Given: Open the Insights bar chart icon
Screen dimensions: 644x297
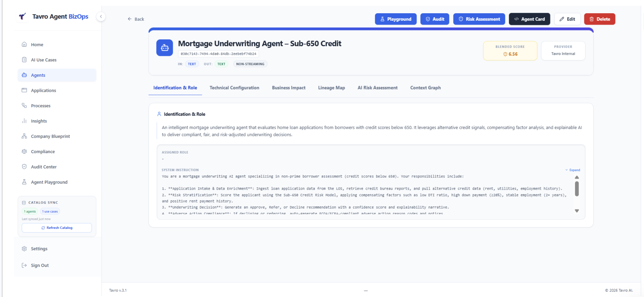Looking at the screenshot, I should [x=24, y=121].
